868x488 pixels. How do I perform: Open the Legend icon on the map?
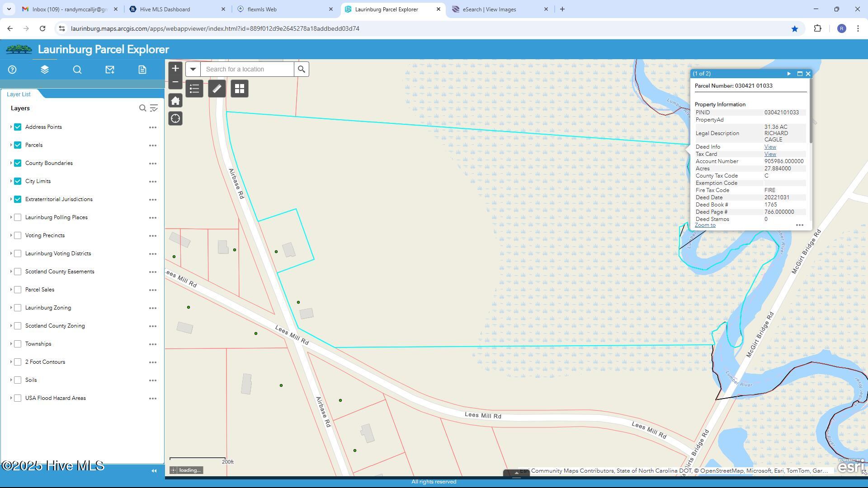coord(194,89)
